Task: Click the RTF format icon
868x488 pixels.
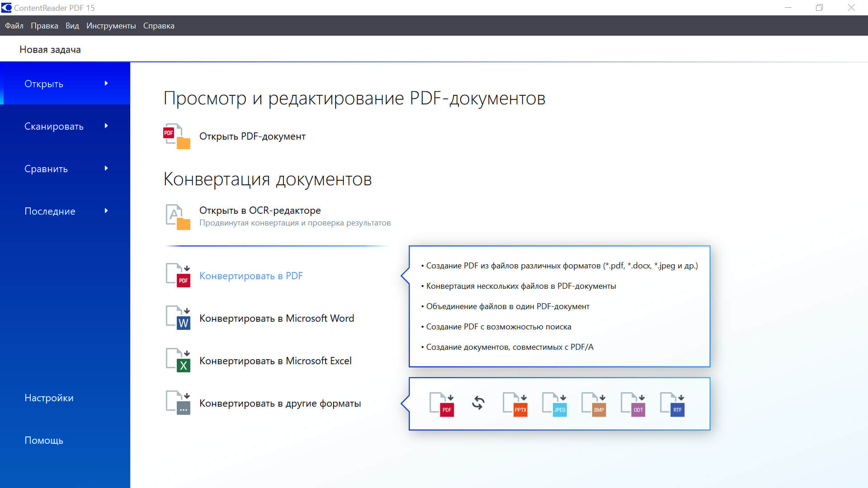Action: click(672, 404)
